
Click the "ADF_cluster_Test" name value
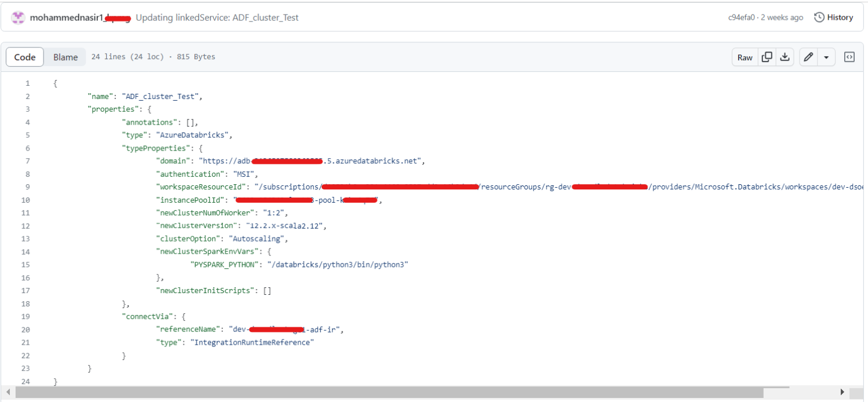pos(161,96)
